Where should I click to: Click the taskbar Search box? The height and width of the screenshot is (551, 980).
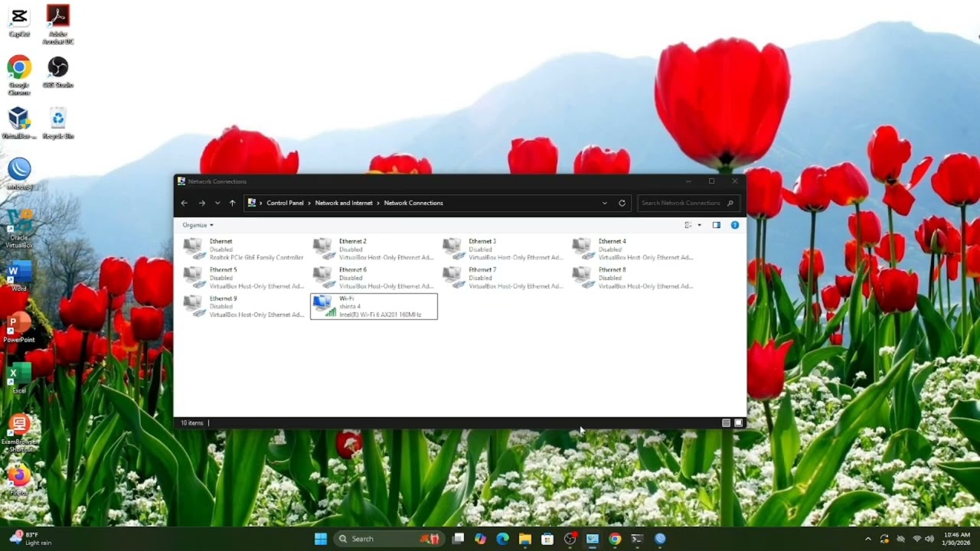pyautogui.click(x=389, y=539)
